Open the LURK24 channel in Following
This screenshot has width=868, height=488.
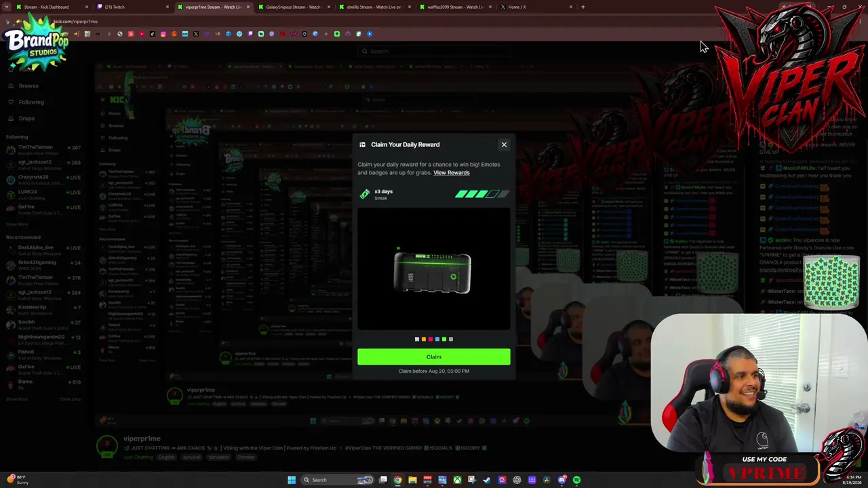[x=43, y=195]
